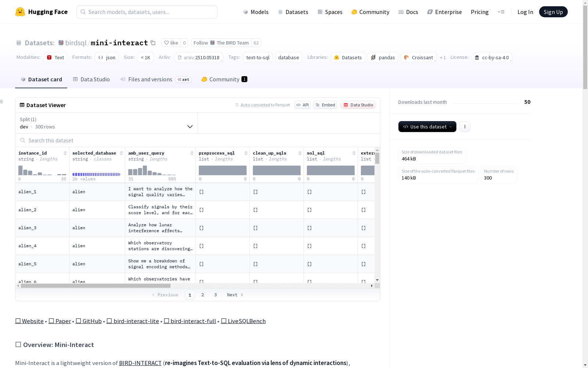Open the three-line more menu in the navbar
This screenshot has width=588, height=368.
(x=501, y=12)
